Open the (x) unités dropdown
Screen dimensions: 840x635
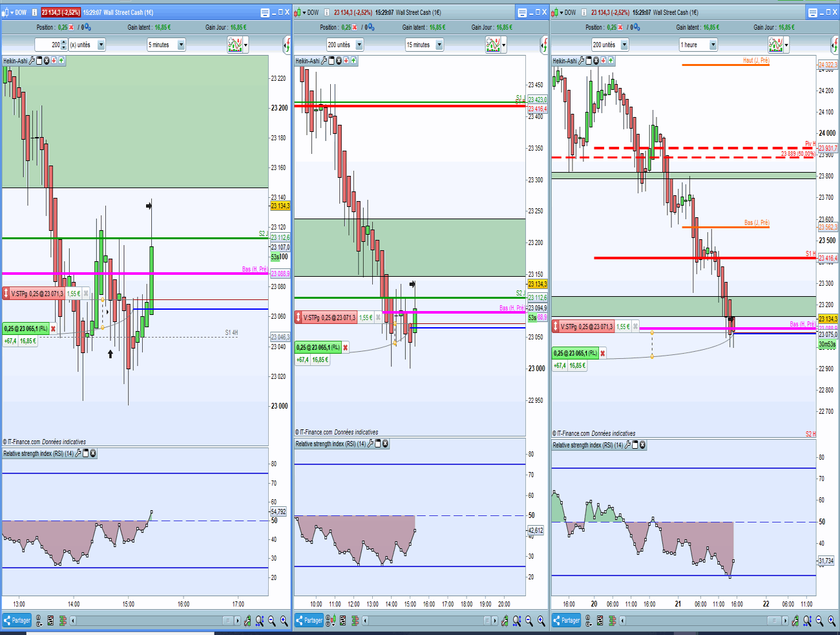pyautogui.click(x=101, y=45)
